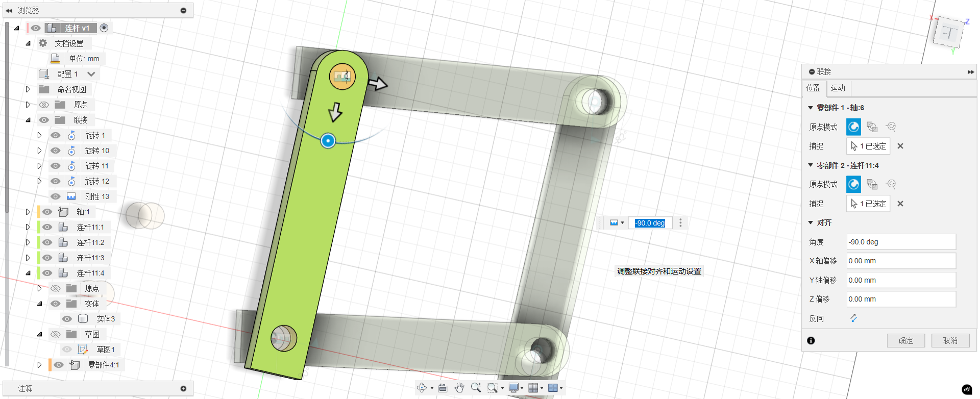This screenshot has height=399, width=980.
Task: Click the 旋转 1 joint icon
Action: point(71,135)
